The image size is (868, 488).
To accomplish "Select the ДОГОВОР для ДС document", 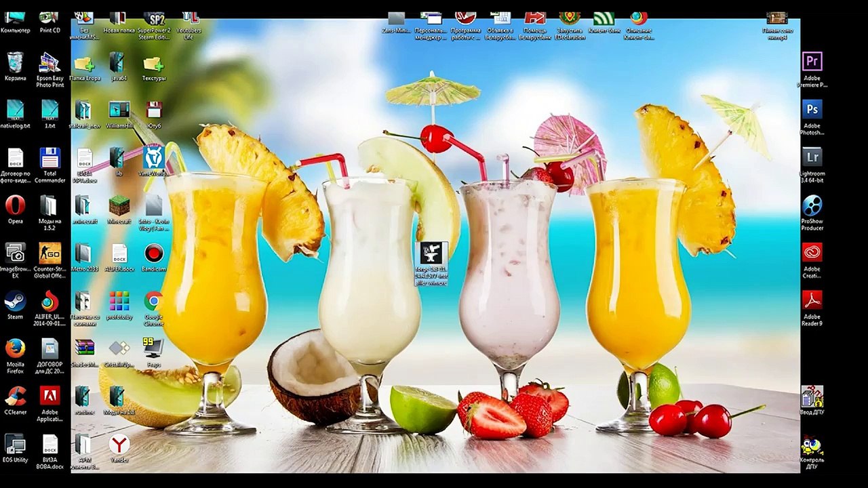I will point(50,357).
